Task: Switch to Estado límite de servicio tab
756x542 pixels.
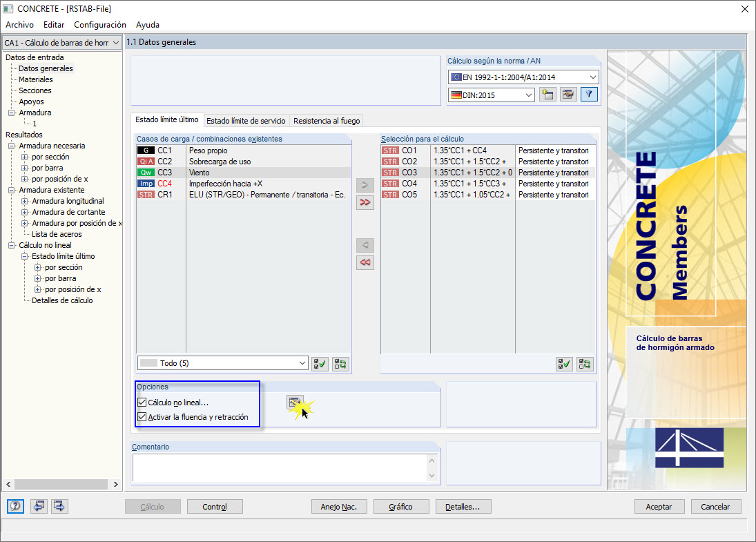Action: [x=246, y=121]
